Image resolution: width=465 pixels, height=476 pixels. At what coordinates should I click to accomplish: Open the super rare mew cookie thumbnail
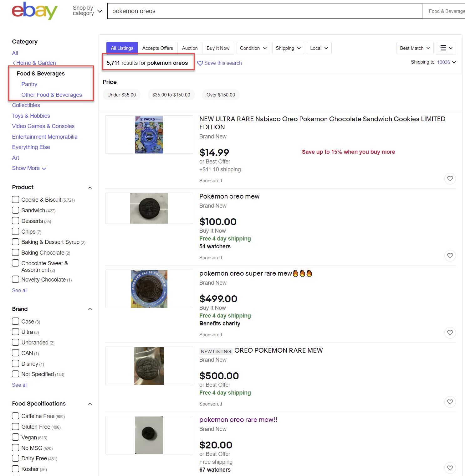[149, 289]
